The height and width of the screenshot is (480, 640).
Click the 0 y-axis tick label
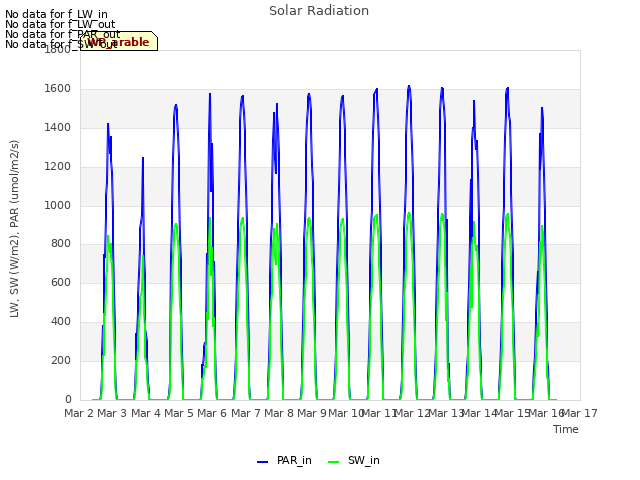coord(68,399)
